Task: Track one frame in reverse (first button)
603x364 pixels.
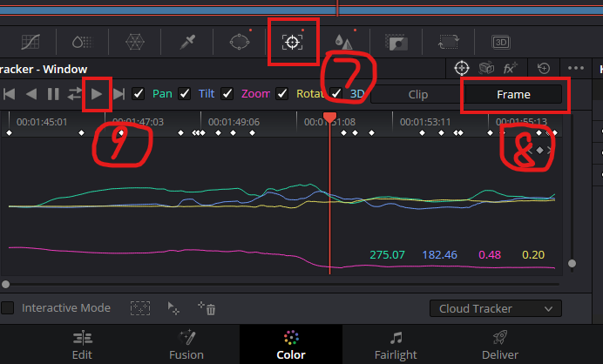Action: point(10,94)
